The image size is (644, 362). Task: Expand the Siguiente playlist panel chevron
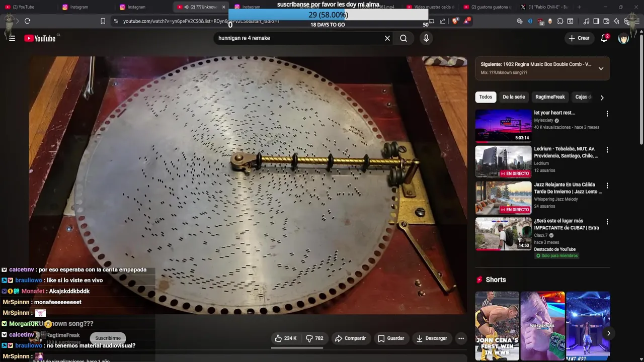point(601,68)
